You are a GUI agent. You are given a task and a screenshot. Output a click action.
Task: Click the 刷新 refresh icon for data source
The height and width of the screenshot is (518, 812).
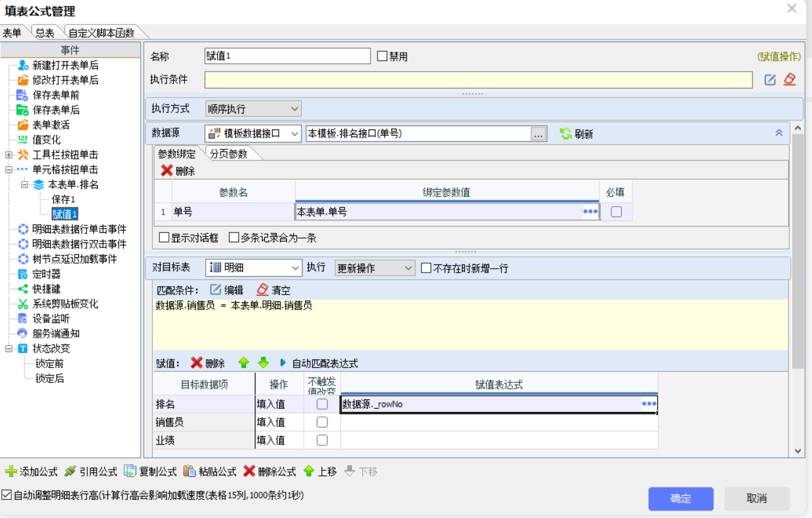(566, 134)
